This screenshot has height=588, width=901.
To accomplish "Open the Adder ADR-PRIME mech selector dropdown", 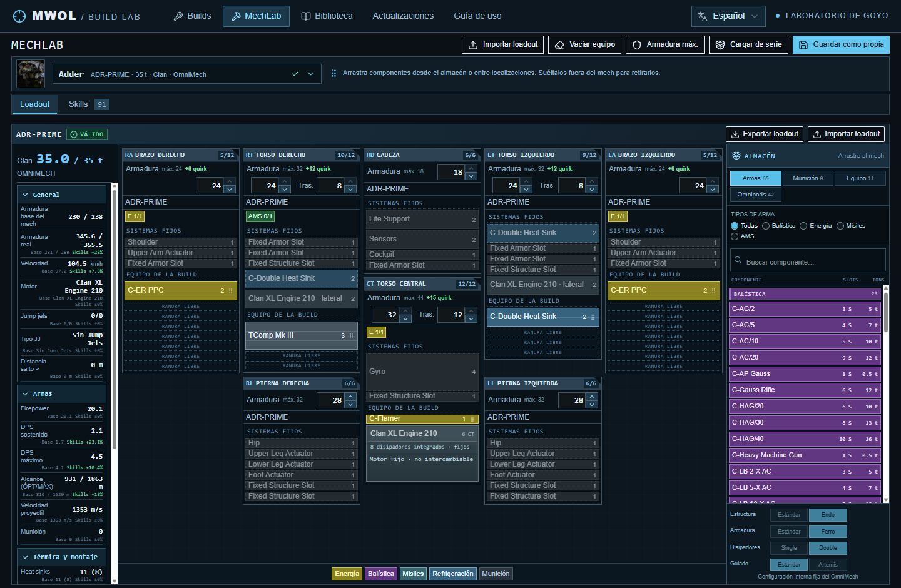I will click(186, 74).
